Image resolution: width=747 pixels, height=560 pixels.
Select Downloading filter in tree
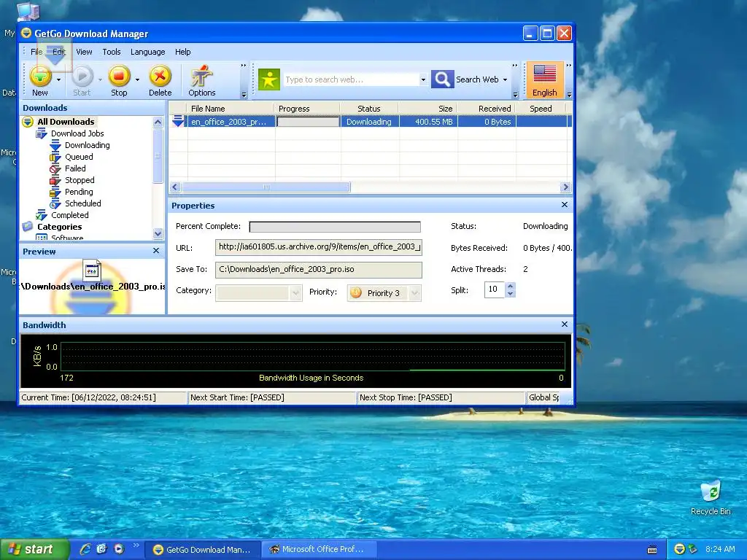(88, 145)
